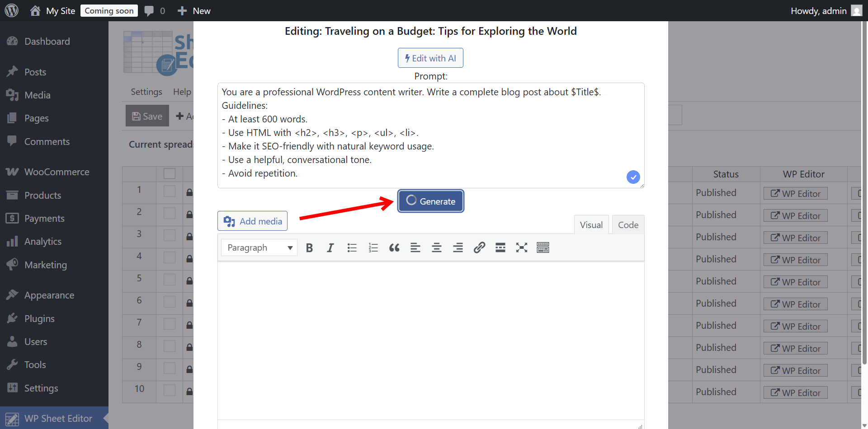
Task: Open Marketing menu in sidebar
Action: [x=54, y=265]
